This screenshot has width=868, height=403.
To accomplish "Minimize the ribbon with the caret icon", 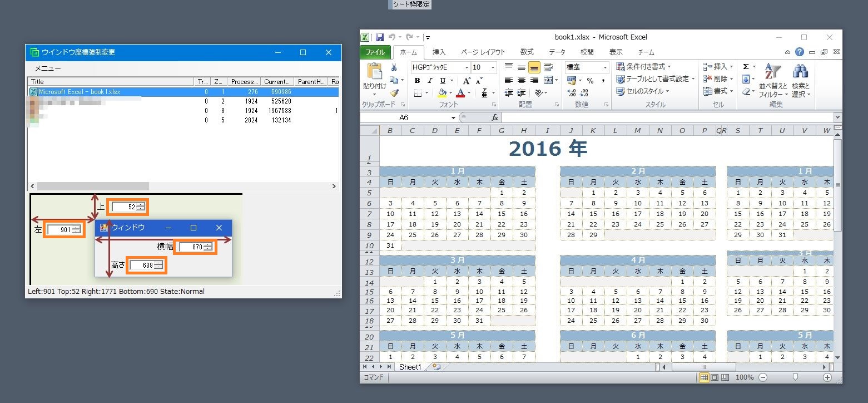I will [788, 52].
